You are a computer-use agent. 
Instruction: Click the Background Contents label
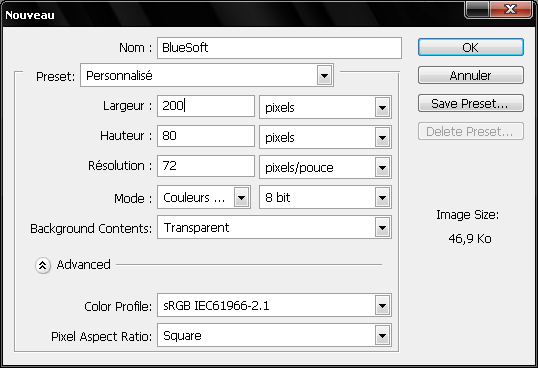click(91, 228)
